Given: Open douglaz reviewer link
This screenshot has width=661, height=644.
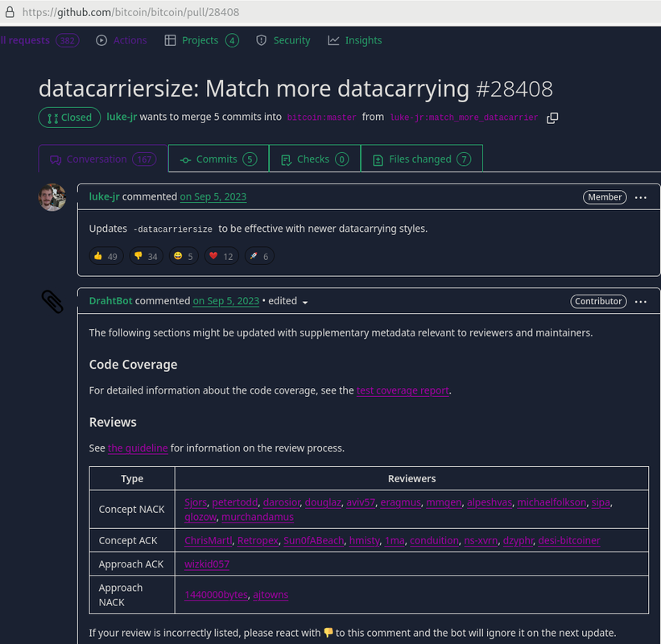Looking at the screenshot, I should point(323,502).
